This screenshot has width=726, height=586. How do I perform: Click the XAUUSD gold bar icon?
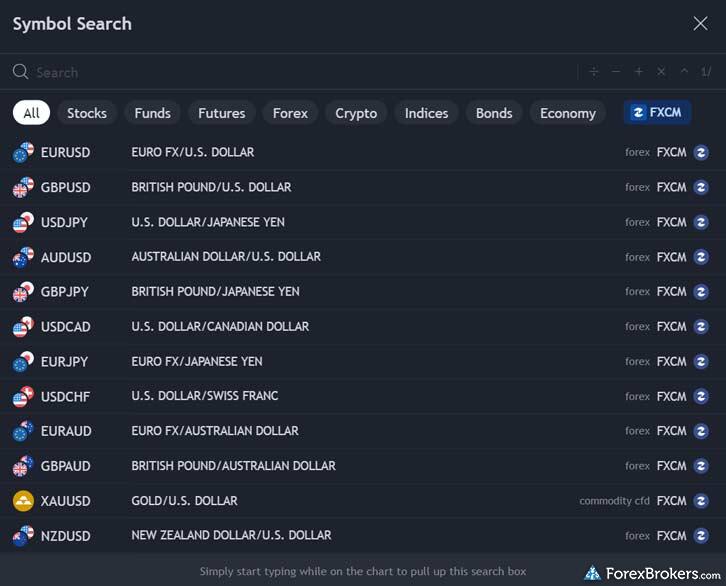pyautogui.click(x=23, y=501)
